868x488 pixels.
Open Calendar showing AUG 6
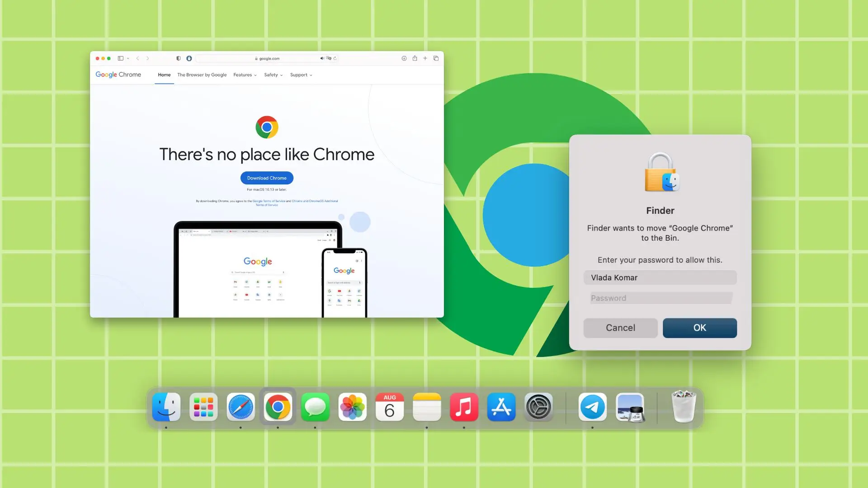tap(390, 407)
